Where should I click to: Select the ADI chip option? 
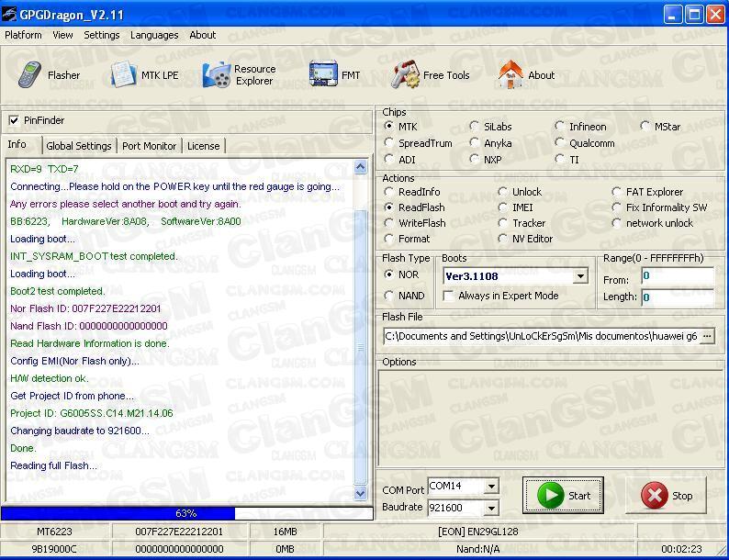388,160
